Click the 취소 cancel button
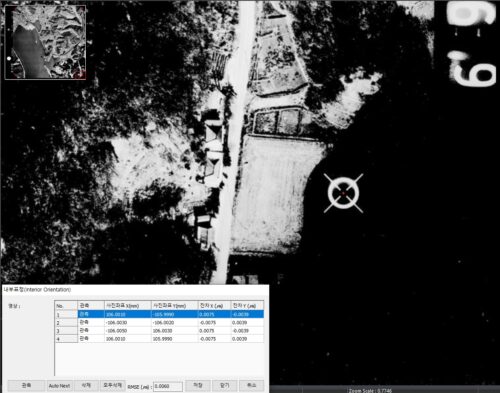500x393 pixels. point(251,385)
